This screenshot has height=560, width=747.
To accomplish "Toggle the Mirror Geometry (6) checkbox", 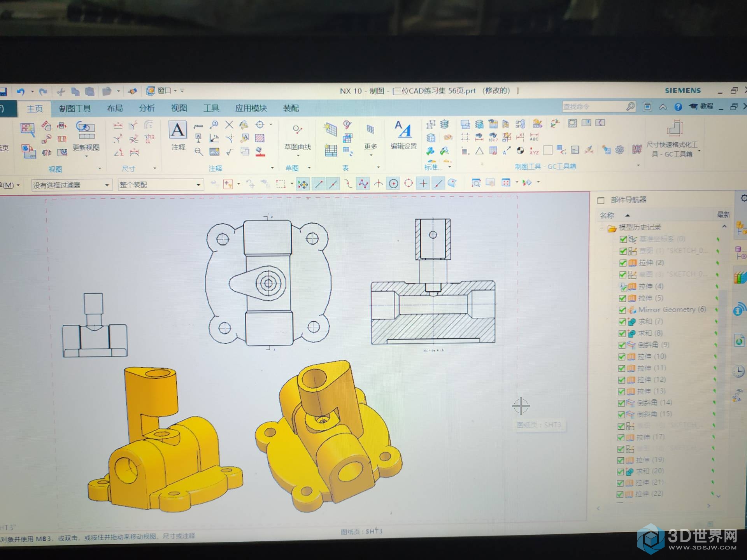I will click(x=622, y=310).
